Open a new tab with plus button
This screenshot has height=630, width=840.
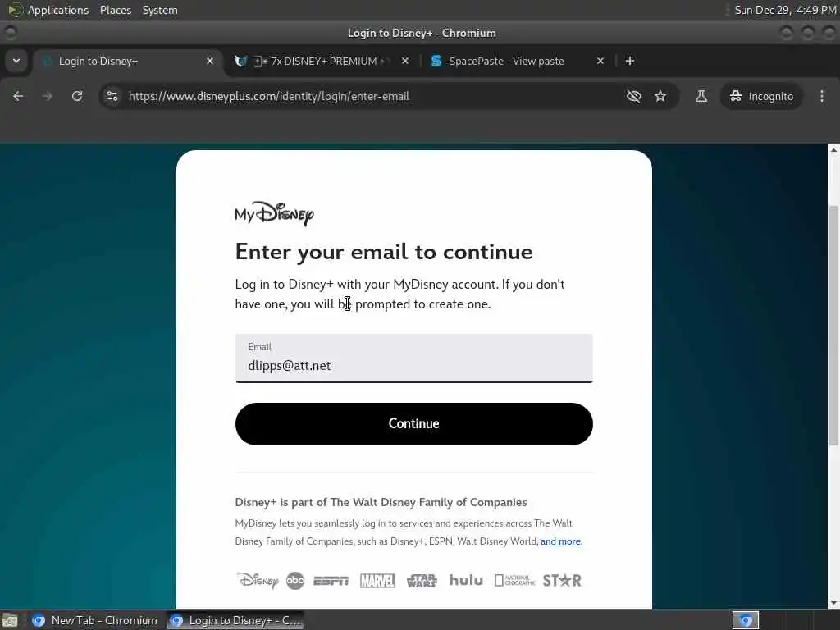coord(630,61)
